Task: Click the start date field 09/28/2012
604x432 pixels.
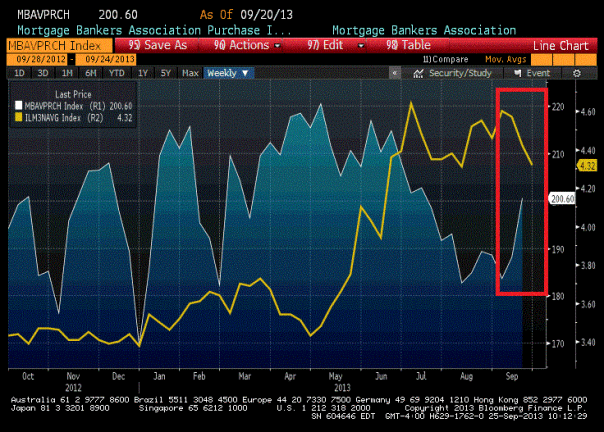Action: click(37, 59)
